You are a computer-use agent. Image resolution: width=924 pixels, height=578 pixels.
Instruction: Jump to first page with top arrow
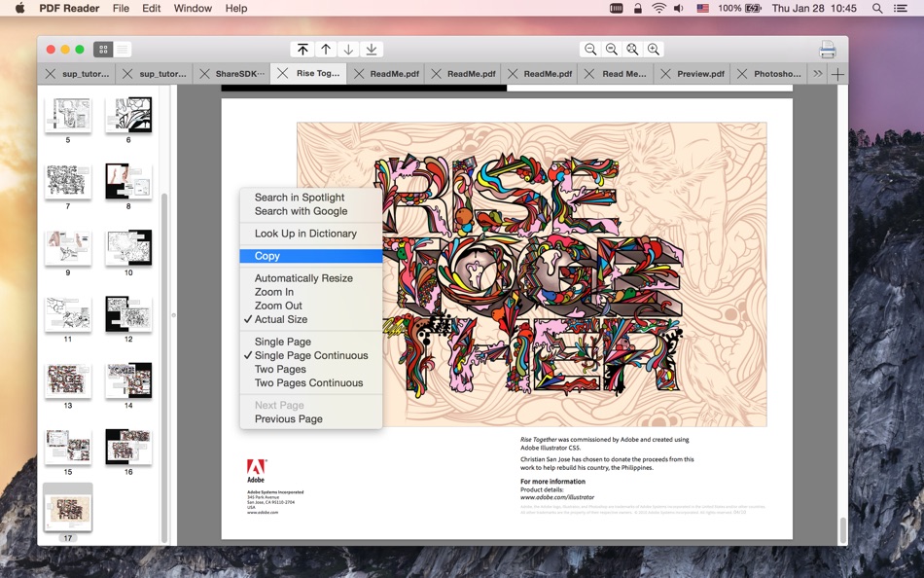click(x=303, y=50)
